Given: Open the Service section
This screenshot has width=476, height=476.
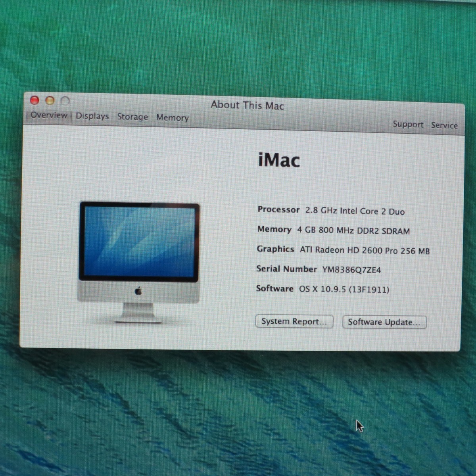Looking at the screenshot, I should tap(444, 125).
